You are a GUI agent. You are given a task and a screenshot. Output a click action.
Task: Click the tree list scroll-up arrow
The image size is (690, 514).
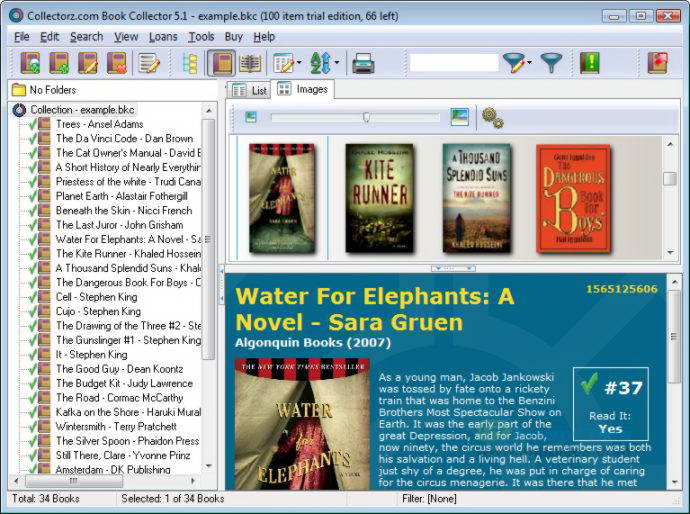[209, 111]
